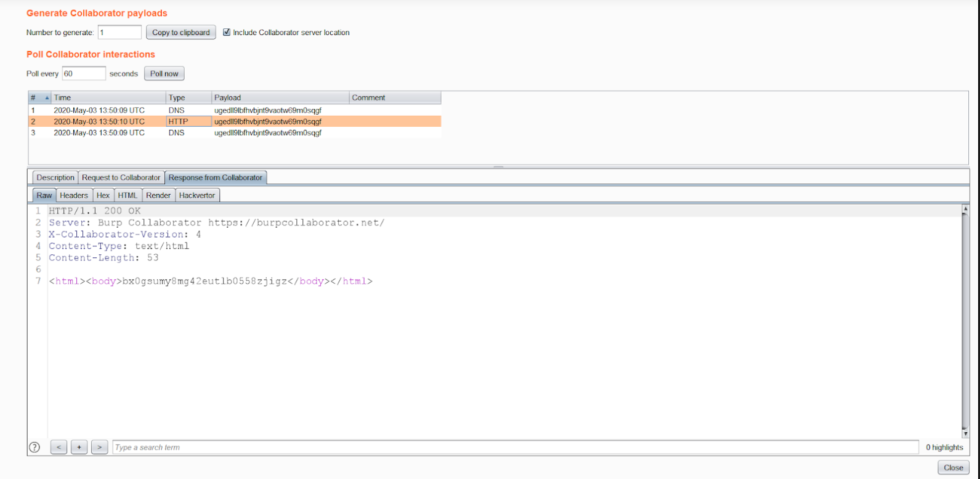Click the response scrollbar up arrow
This screenshot has width=980, height=479.
pos(965,209)
